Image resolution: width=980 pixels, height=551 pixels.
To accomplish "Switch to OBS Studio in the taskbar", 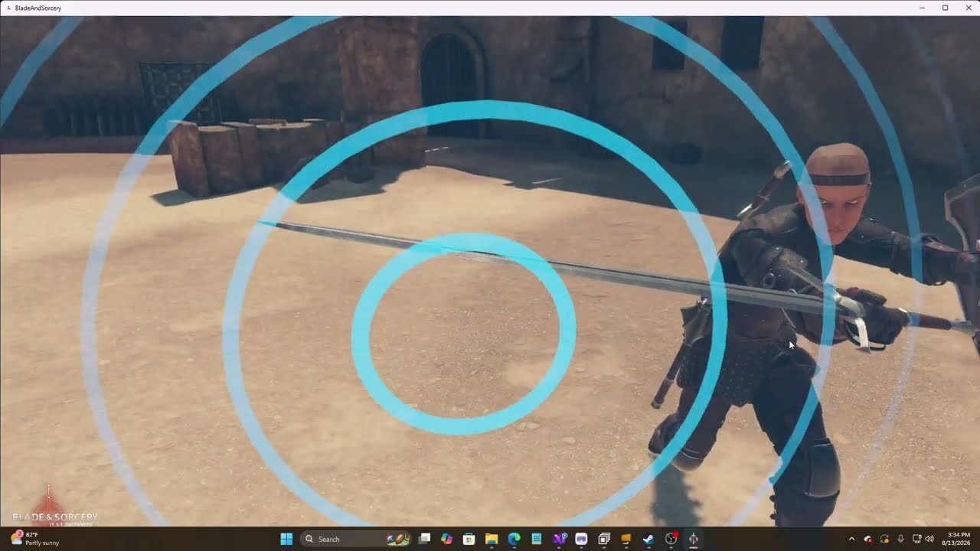I will pos(671,539).
